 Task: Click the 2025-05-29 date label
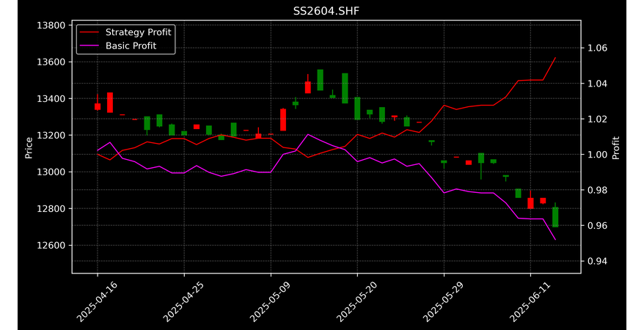click(x=442, y=301)
